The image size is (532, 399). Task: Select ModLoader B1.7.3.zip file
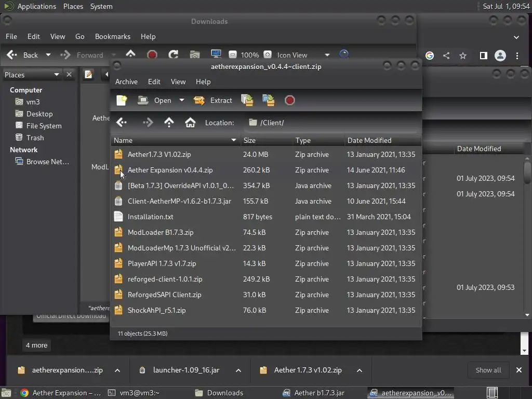[266, 232]
